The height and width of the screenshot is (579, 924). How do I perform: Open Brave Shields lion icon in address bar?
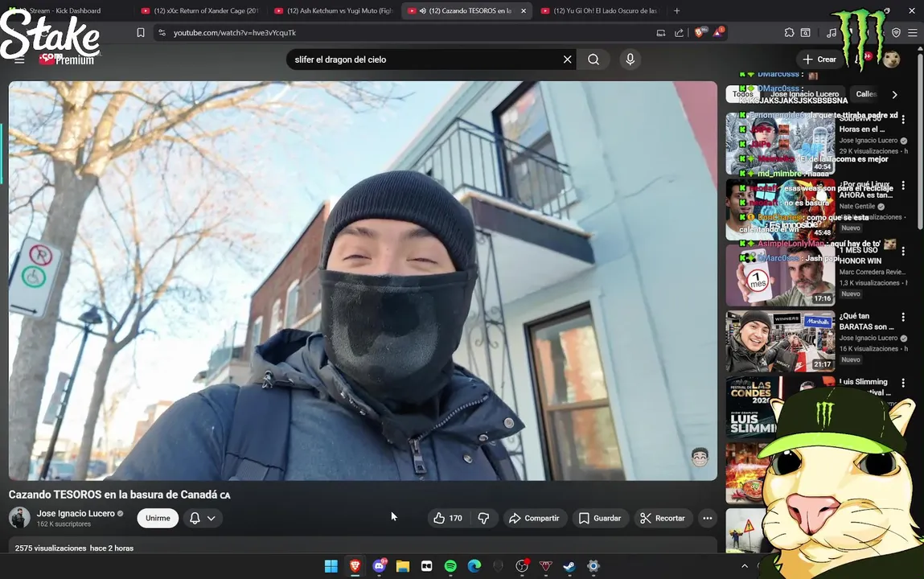[x=699, y=33]
